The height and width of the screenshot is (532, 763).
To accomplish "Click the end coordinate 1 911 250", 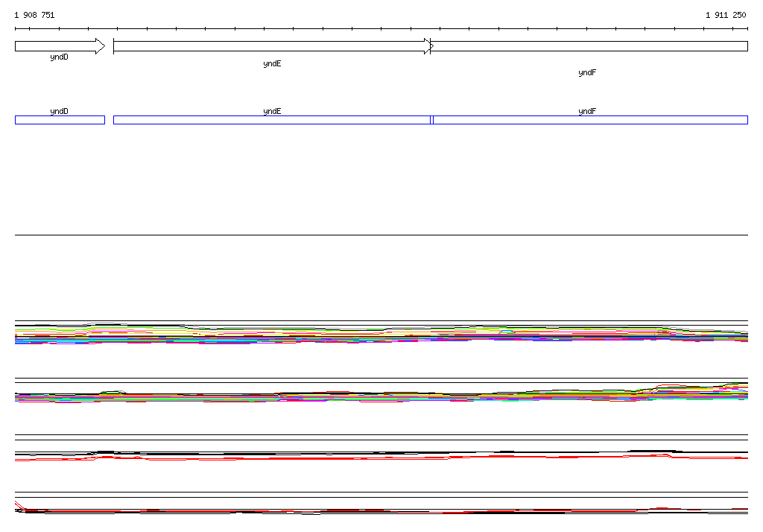I will pyautogui.click(x=726, y=15).
